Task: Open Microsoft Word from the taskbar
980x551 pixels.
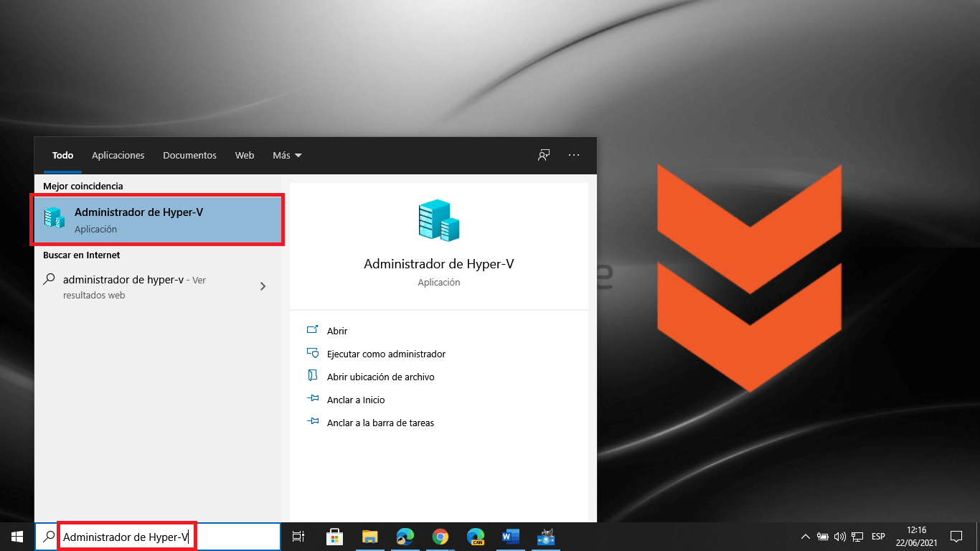Action: click(x=510, y=537)
